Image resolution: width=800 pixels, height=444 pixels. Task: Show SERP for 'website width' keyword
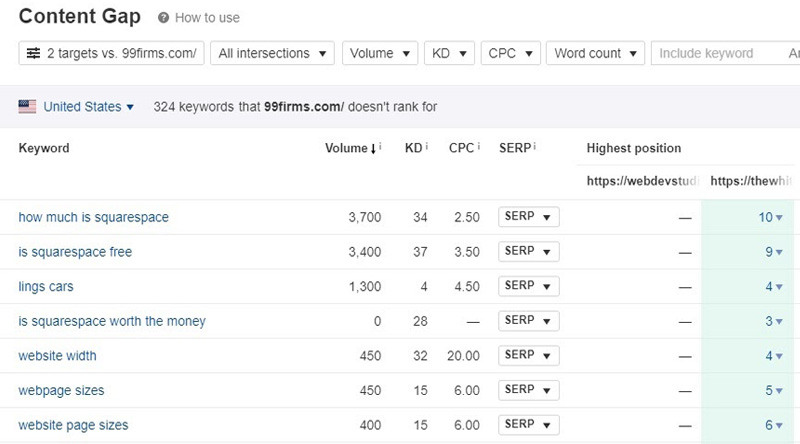tap(528, 356)
